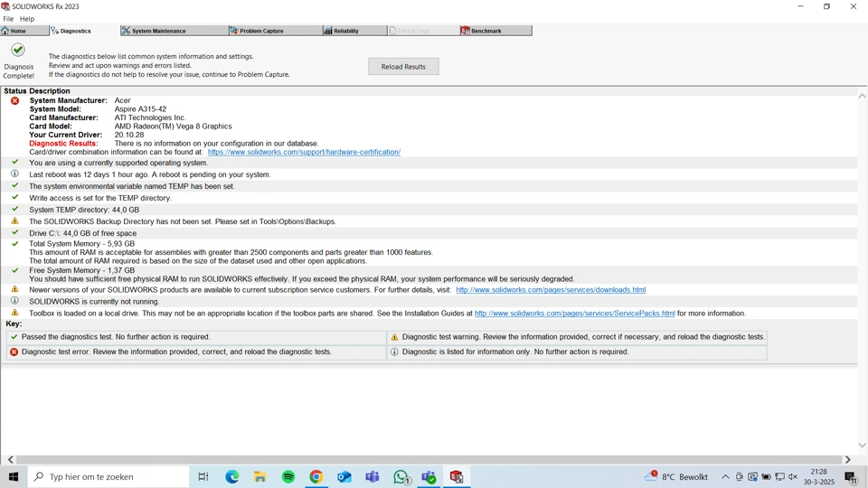Click the checkmark beside Total System Memory
This screenshot has width=868, height=488.
pos(15,243)
